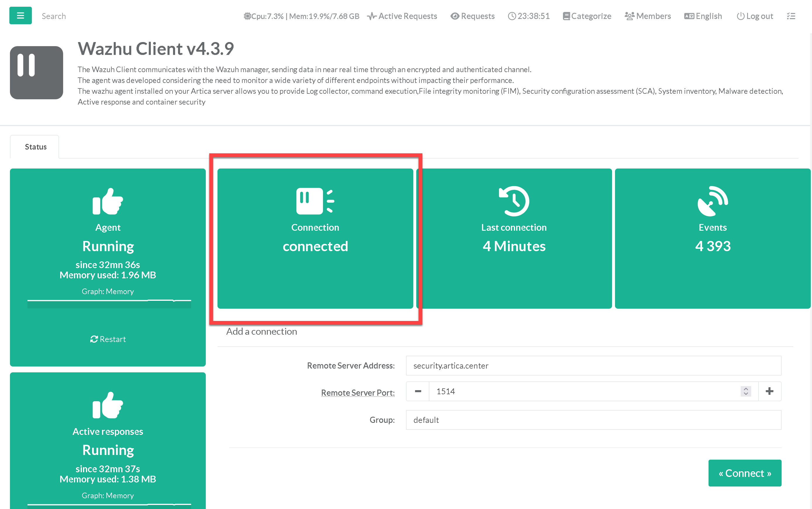Click the Events satellite dish icon

[712, 201]
